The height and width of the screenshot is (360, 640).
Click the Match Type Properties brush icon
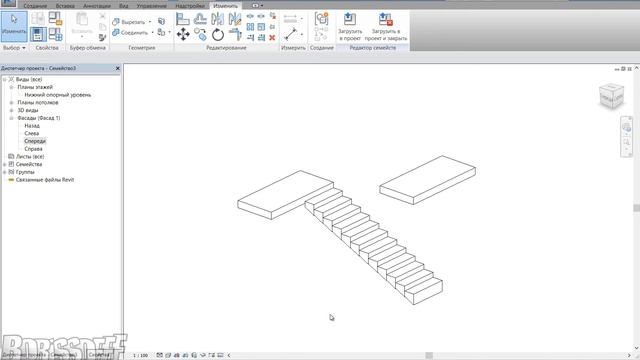pos(102,38)
